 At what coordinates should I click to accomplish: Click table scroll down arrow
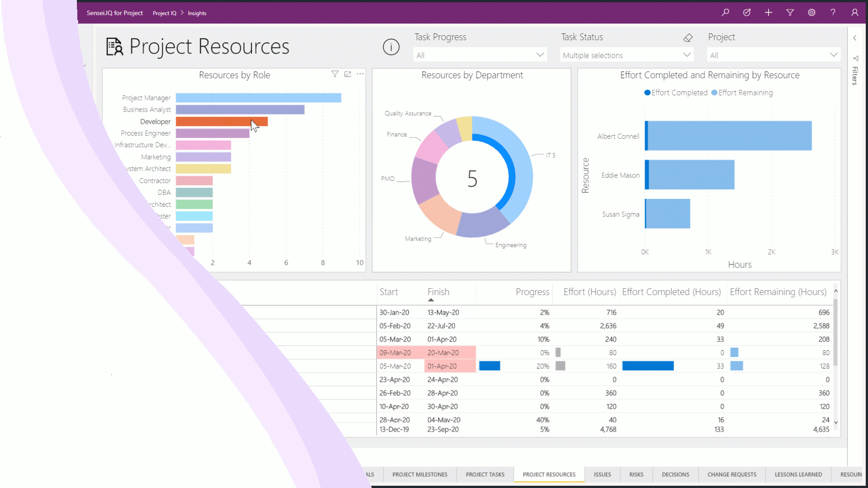click(836, 422)
